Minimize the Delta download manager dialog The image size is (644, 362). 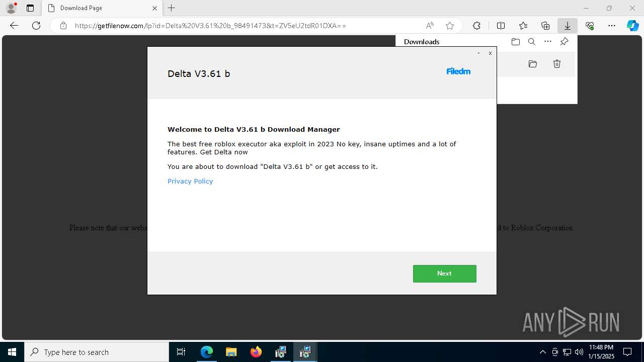coord(478,53)
